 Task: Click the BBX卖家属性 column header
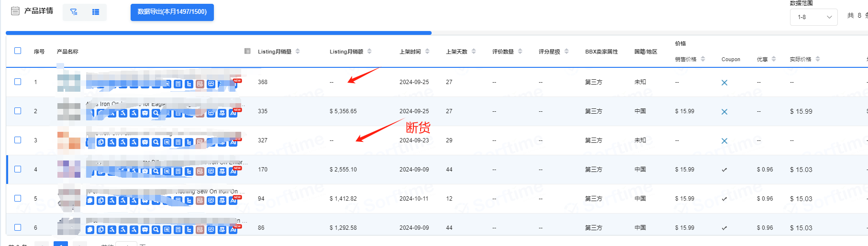(601, 52)
